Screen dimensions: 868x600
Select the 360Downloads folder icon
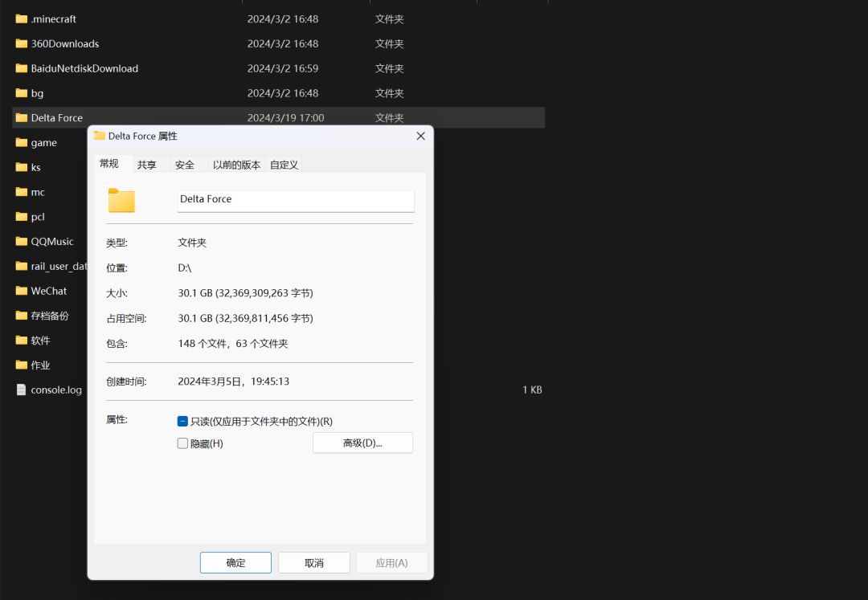22,43
